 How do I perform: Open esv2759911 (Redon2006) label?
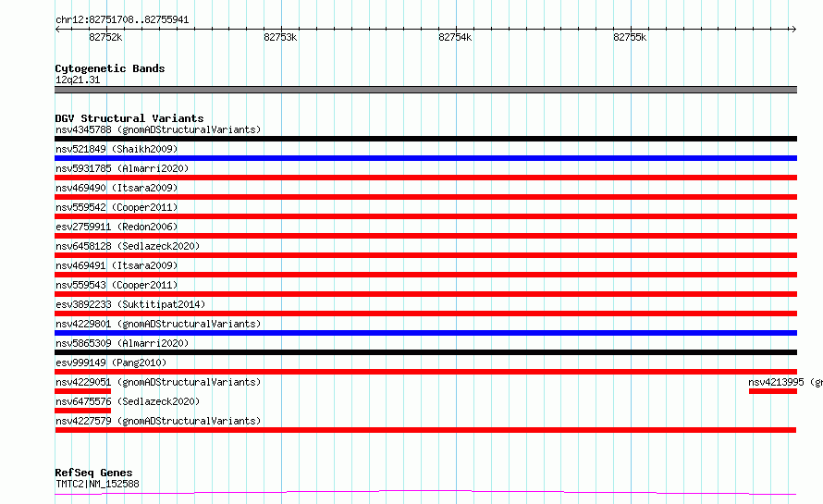117,227
